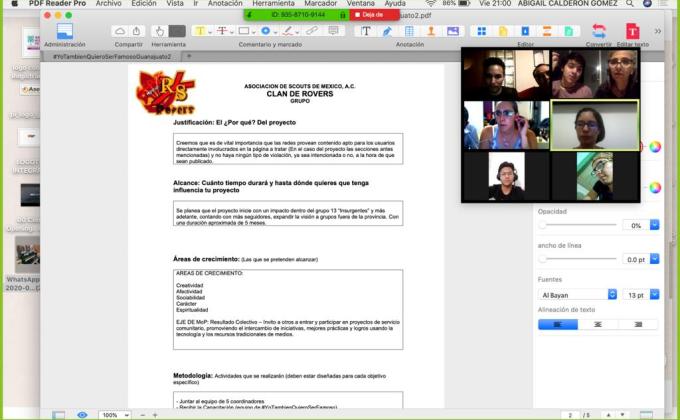Expand the toolbar overflow chevrons
680x420 pixels.
click(658, 31)
